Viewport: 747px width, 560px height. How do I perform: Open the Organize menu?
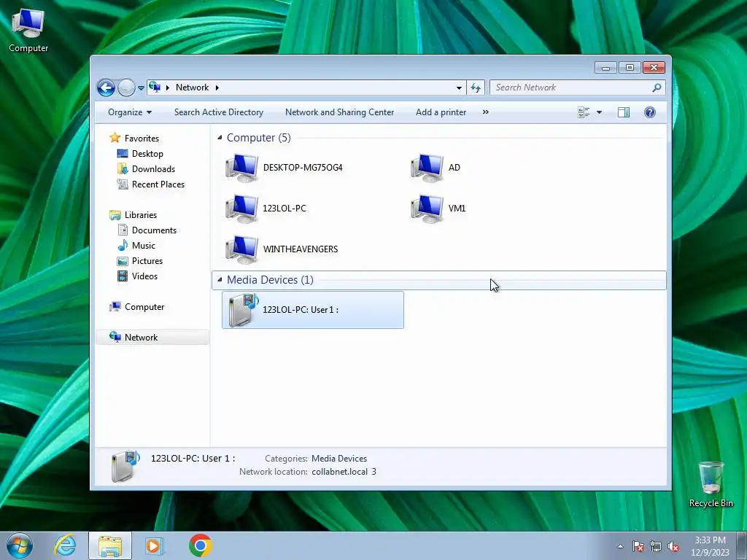point(130,112)
